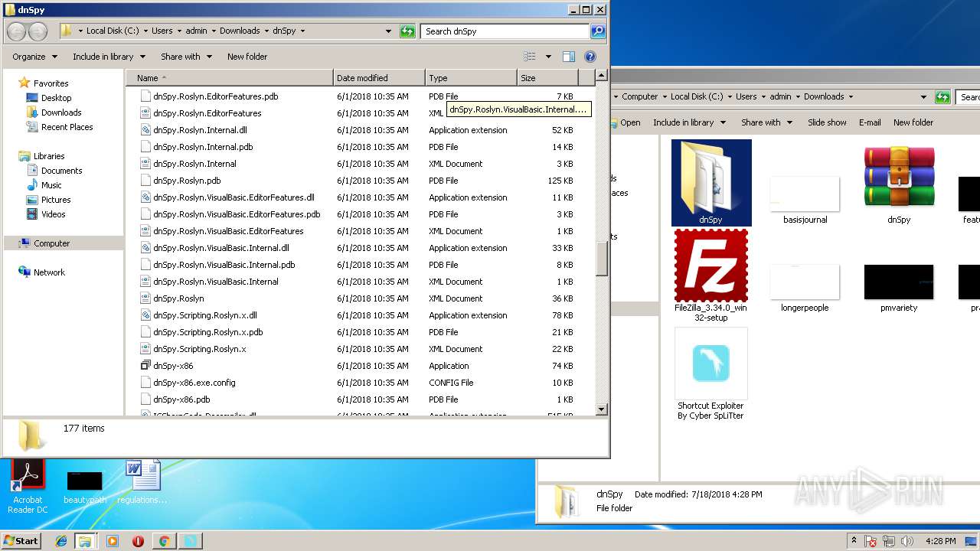Show hidden system tray icons
Viewport: 980px width, 551px height.
pyautogui.click(x=854, y=540)
